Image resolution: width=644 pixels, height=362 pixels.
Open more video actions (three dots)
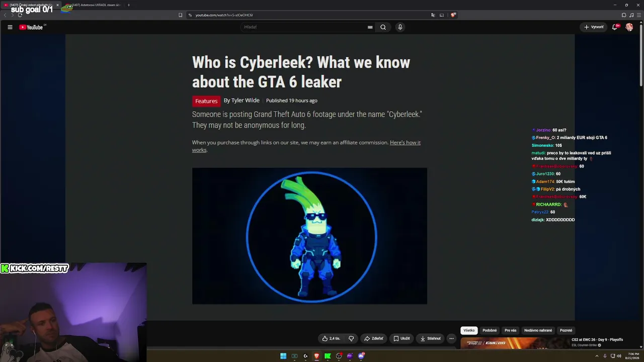[451, 338]
